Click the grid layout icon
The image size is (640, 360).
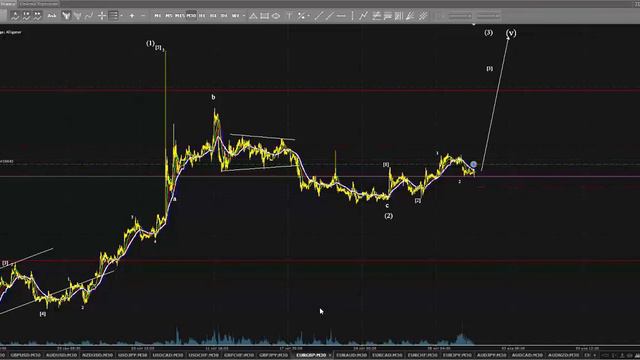113,16
